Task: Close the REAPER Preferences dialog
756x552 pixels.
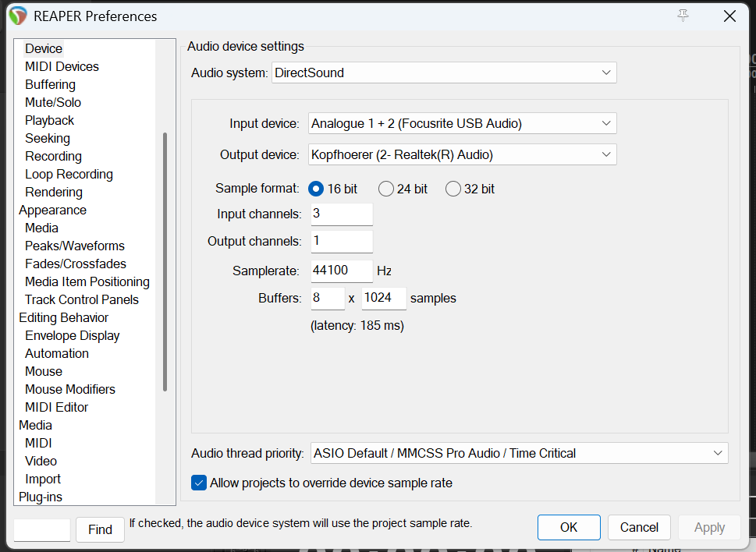Action: click(729, 16)
